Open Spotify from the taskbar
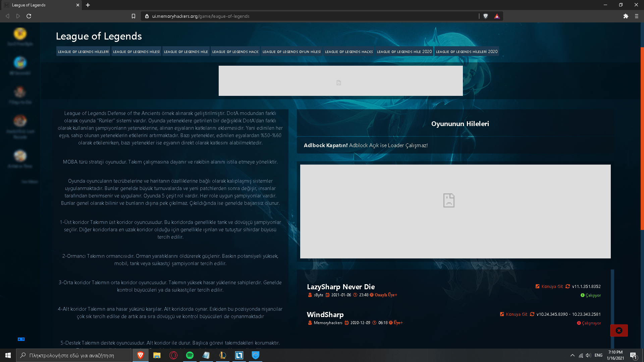Image resolution: width=644 pixels, height=362 pixels. [x=190, y=355]
